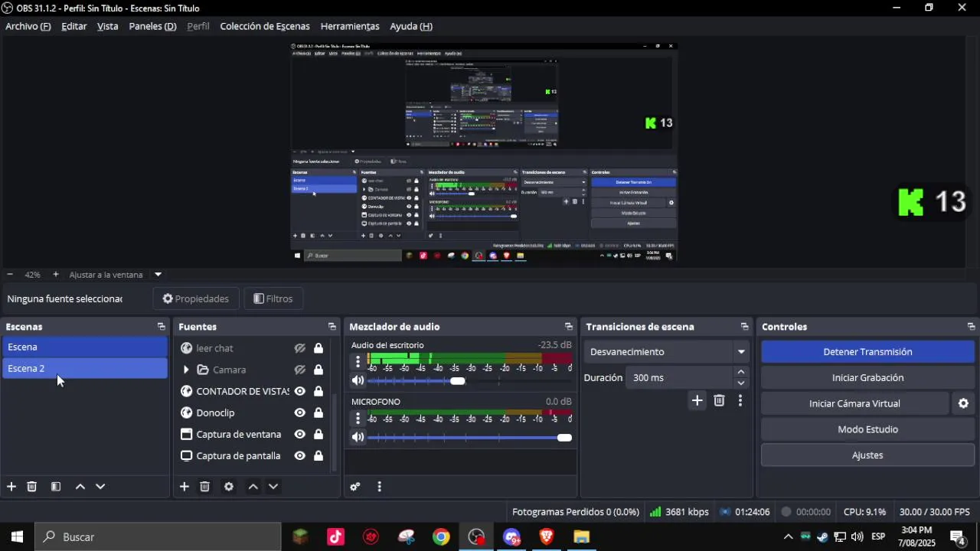Undock the Transiciones de escena panel
Screen dimensions: 980x551
click(x=745, y=327)
